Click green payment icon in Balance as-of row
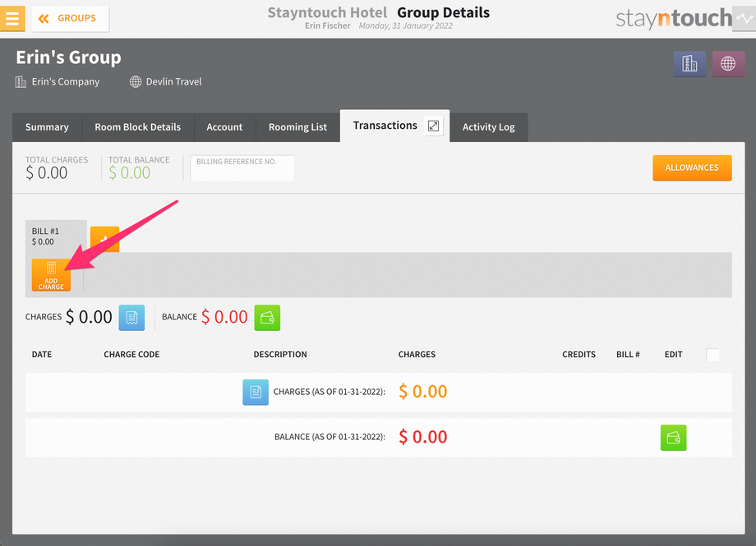756x546 pixels. [673, 438]
